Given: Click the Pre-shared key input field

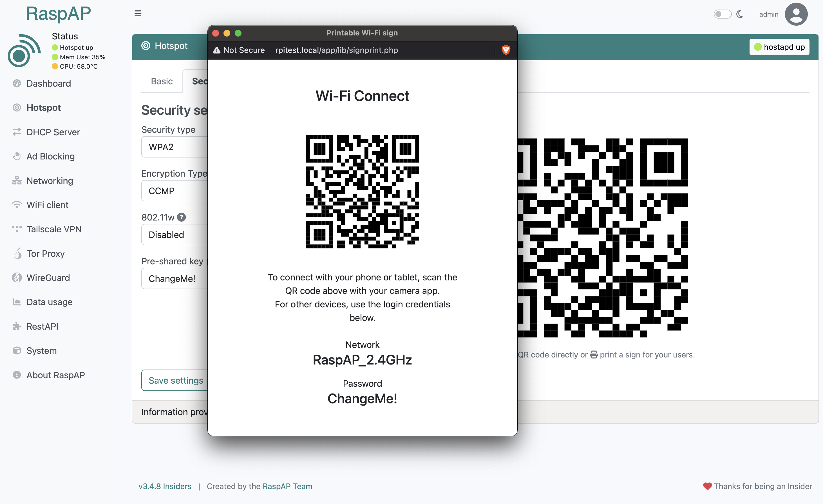Looking at the screenshot, I should (x=174, y=278).
